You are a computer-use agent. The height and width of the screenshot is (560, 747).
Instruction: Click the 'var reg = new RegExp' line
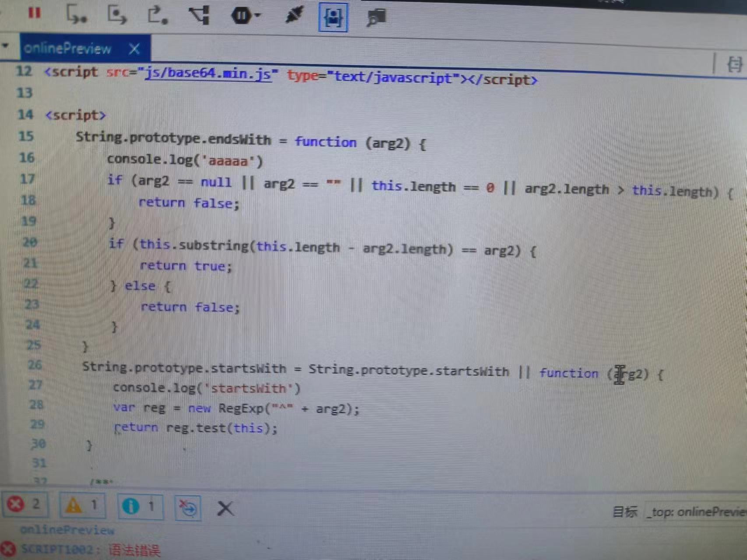coord(236,409)
